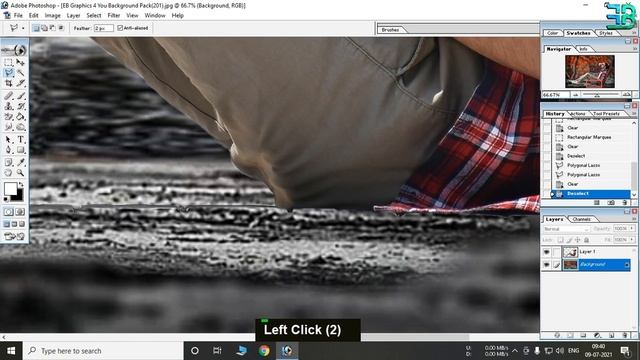
Task: Add new adjustment layer icon
Action: pyautogui.click(x=597, y=335)
